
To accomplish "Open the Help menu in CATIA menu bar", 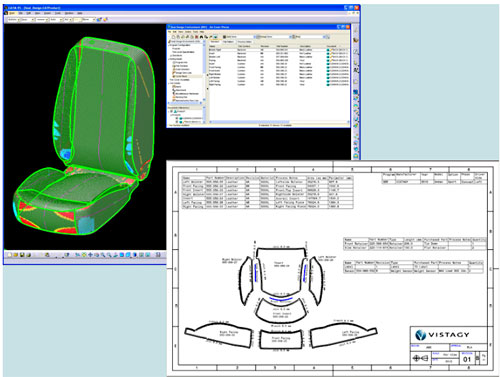I will point(80,13).
